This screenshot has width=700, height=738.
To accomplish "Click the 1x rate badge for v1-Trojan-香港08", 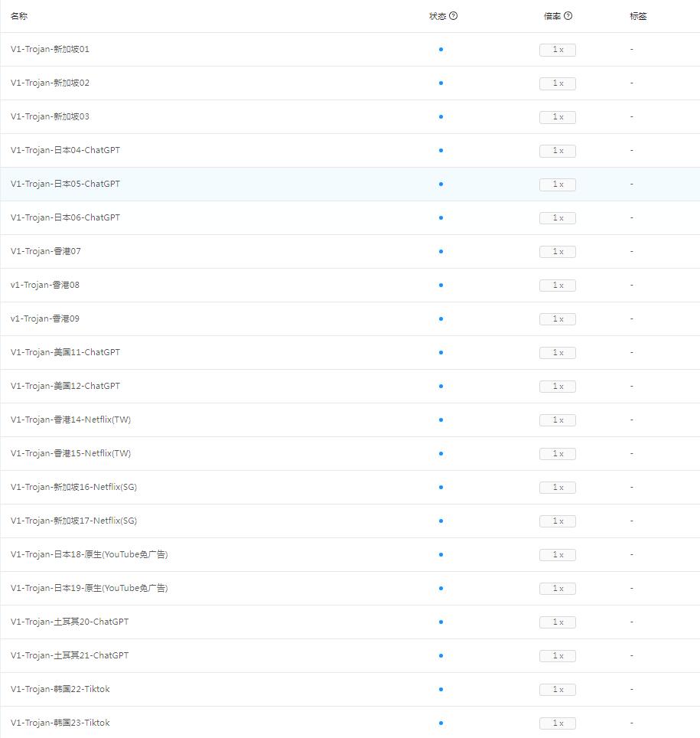I will point(558,286).
